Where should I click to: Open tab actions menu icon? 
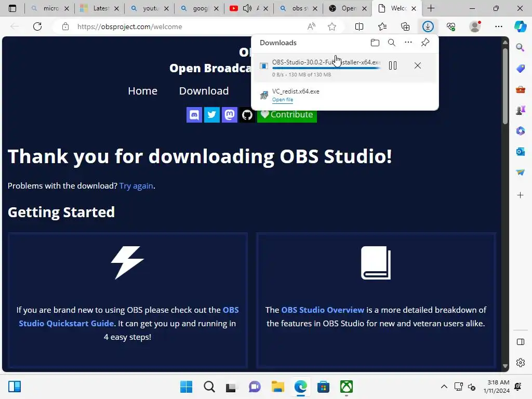tap(12, 8)
